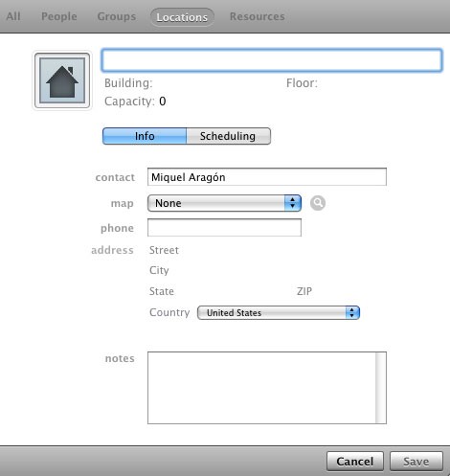Click the map magnifier search icon
The height and width of the screenshot is (476, 450).
[x=318, y=203]
